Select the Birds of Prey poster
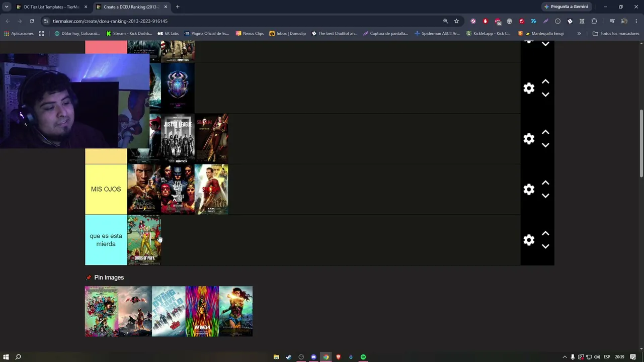 [144, 240]
